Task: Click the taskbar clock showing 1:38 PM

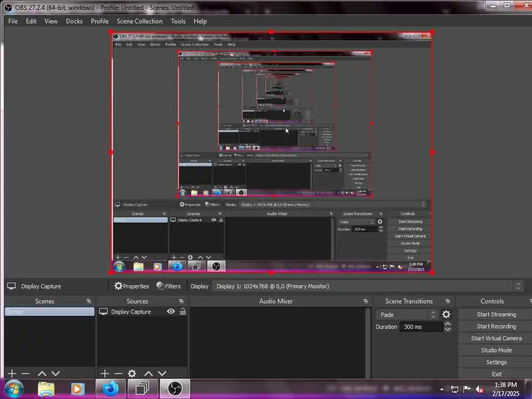Action: [x=506, y=389]
